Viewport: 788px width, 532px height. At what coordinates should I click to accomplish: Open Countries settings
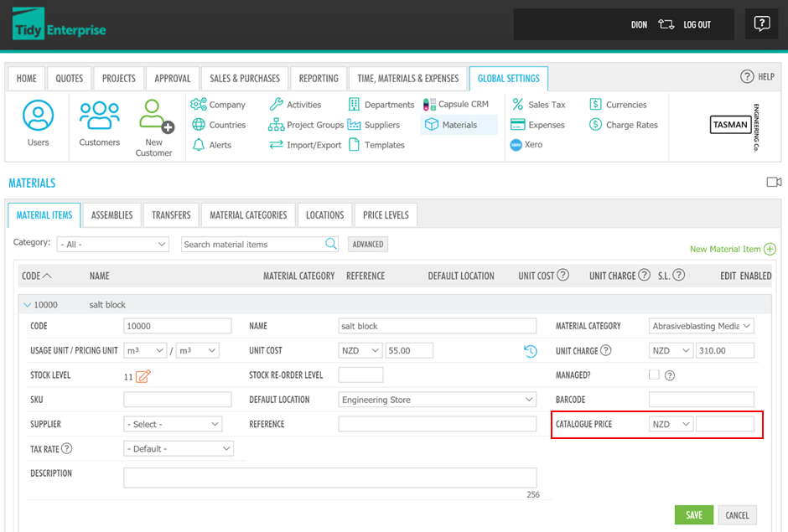tap(219, 125)
